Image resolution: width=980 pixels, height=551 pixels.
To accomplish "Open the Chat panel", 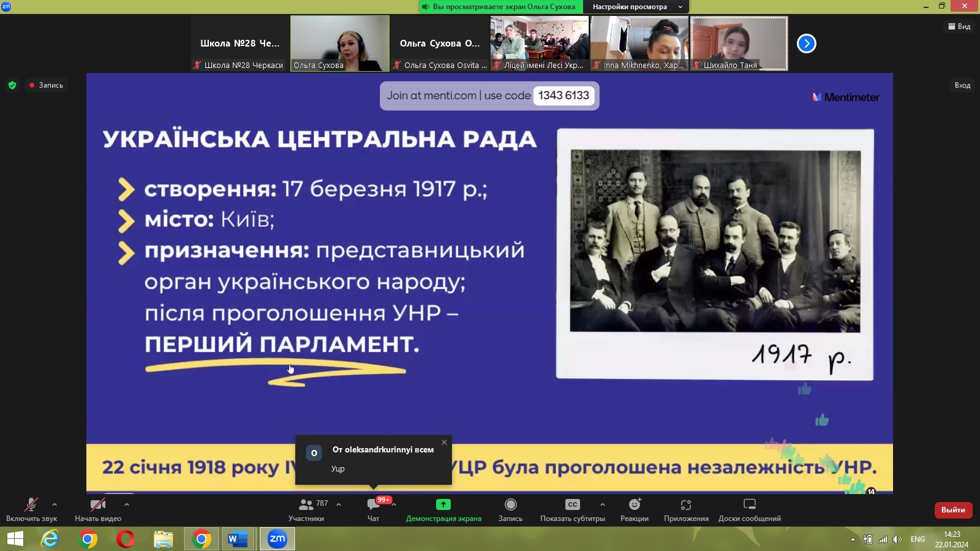I will click(373, 509).
